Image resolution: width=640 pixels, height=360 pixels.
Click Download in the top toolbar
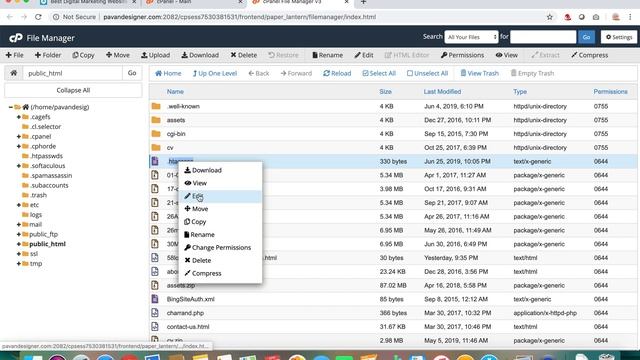[200, 55]
